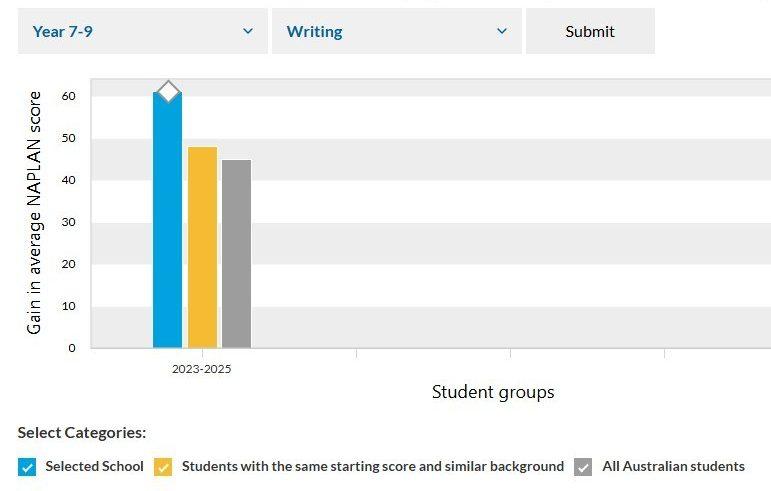Click the Select Categories heading
The width and height of the screenshot is (771, 491).
[x=82, y=433]
